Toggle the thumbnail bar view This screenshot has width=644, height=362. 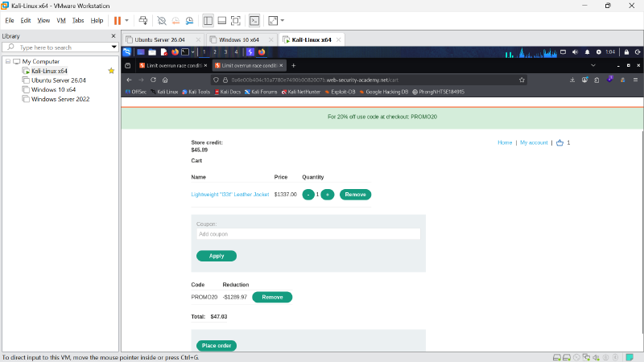[x=222, y=21]
